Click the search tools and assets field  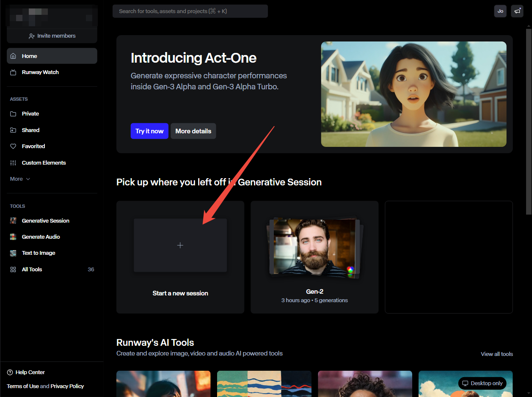click(x=190, y=11)
